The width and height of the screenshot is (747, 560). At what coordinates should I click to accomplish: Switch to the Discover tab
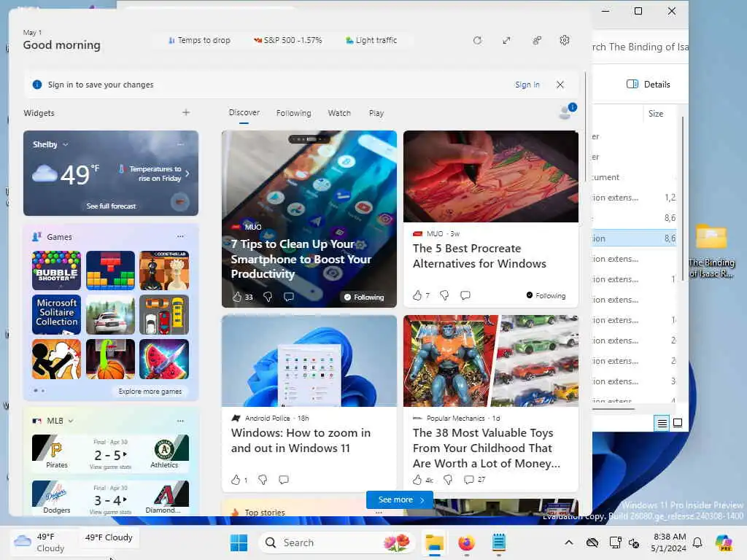coord(244,113)
